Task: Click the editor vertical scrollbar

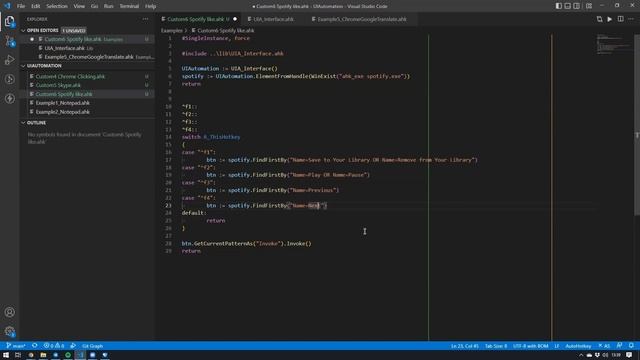Action: [637, 124]
